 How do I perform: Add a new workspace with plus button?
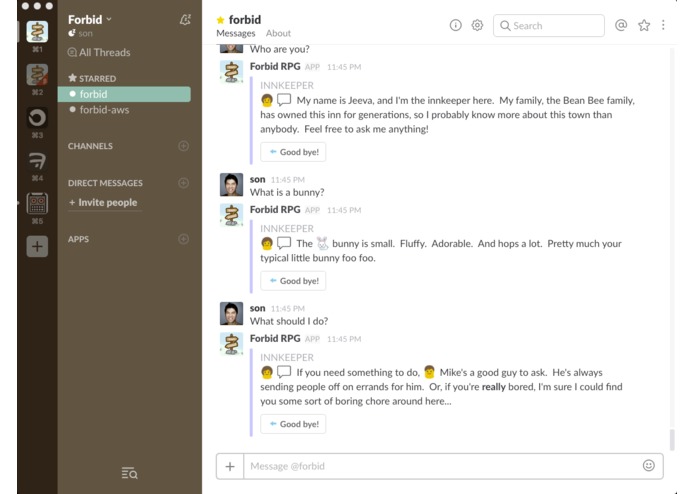point(37,246)
